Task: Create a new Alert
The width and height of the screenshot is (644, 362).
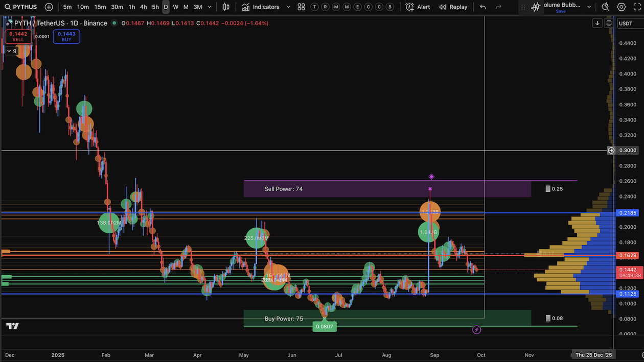Action: coord(417,7)
